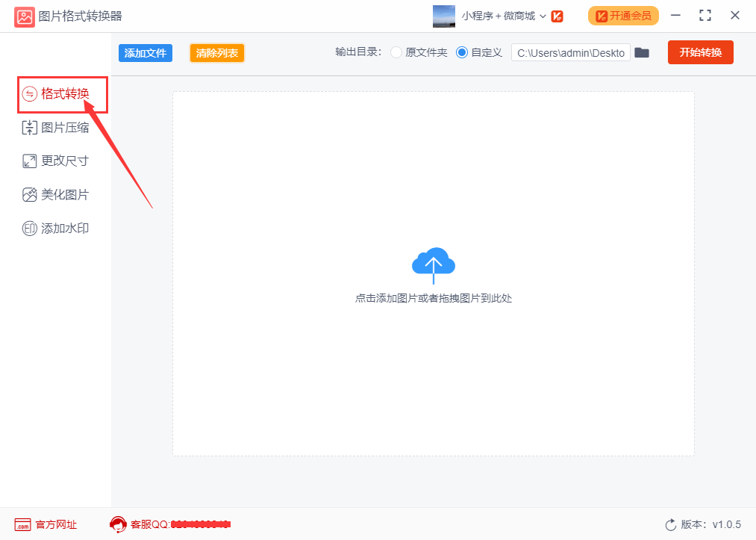756x540 pixels.
Task: Click the app logo icon in title bar
Action: tap(25, 16)
